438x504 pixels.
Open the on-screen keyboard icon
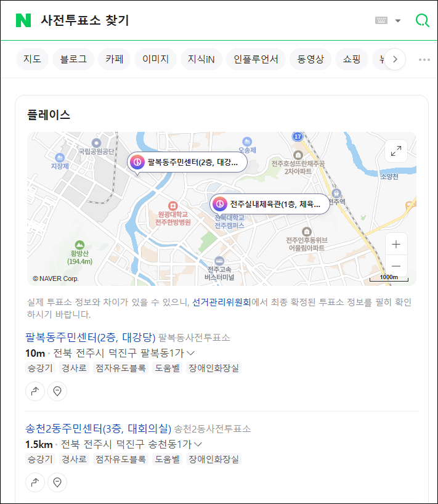[x=381, y=20]
